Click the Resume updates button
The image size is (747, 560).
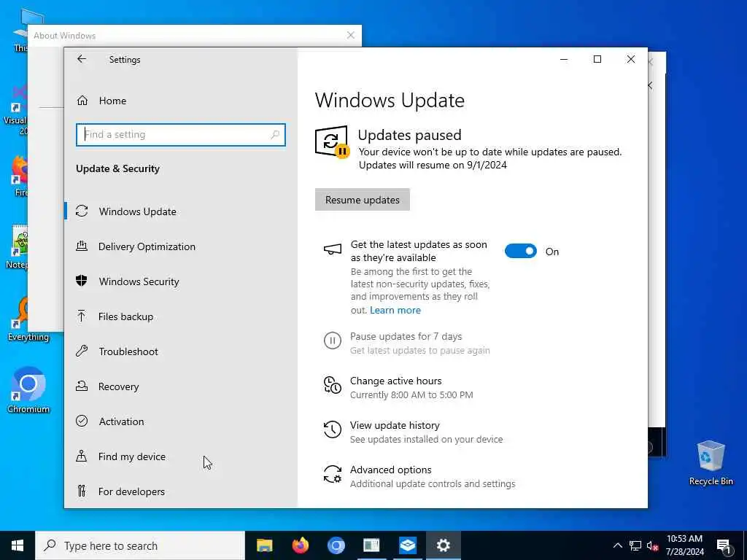(x=362, y=200)
